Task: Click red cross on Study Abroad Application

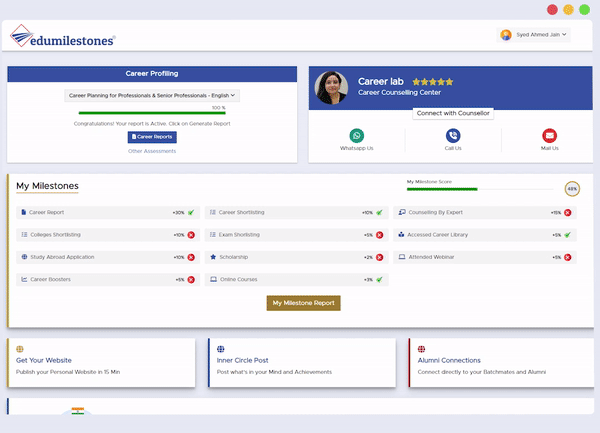Action: [191, 257]
